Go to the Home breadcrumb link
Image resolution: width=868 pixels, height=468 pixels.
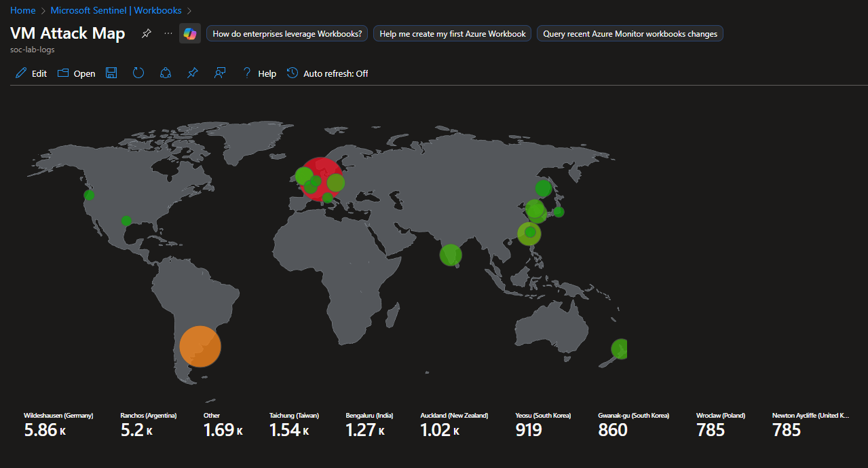pos(22,10)
